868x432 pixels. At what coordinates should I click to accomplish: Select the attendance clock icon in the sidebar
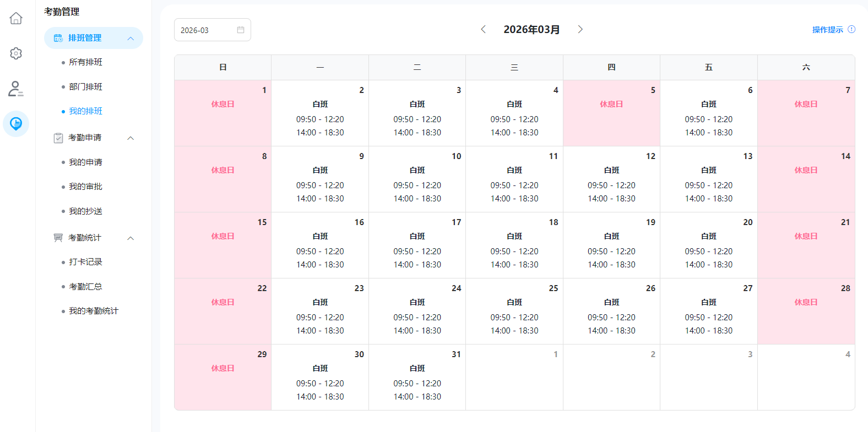click(x=16, y=123)
